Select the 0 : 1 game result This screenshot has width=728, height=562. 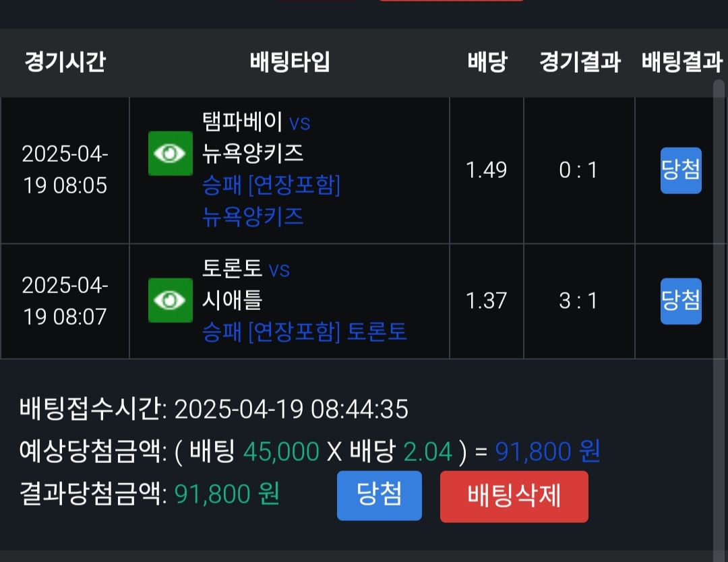(578, 170)
